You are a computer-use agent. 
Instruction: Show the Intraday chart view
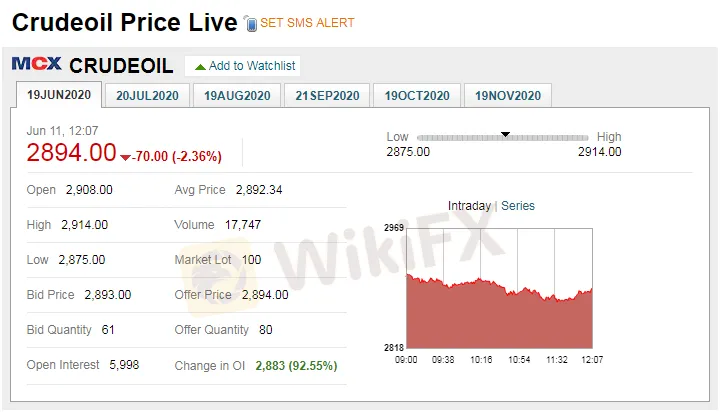click(x=469, y=206)
